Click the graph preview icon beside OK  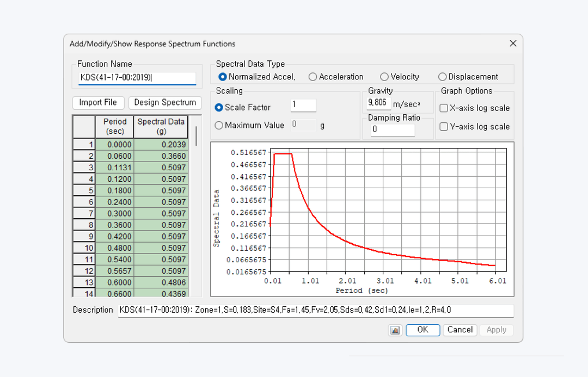click(395, 330)
